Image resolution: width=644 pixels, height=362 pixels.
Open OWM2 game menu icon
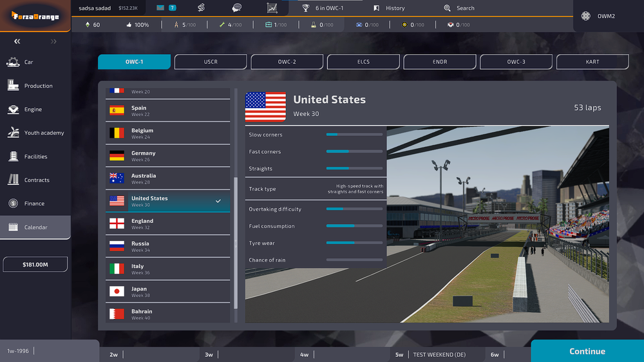tap(585, 16)
